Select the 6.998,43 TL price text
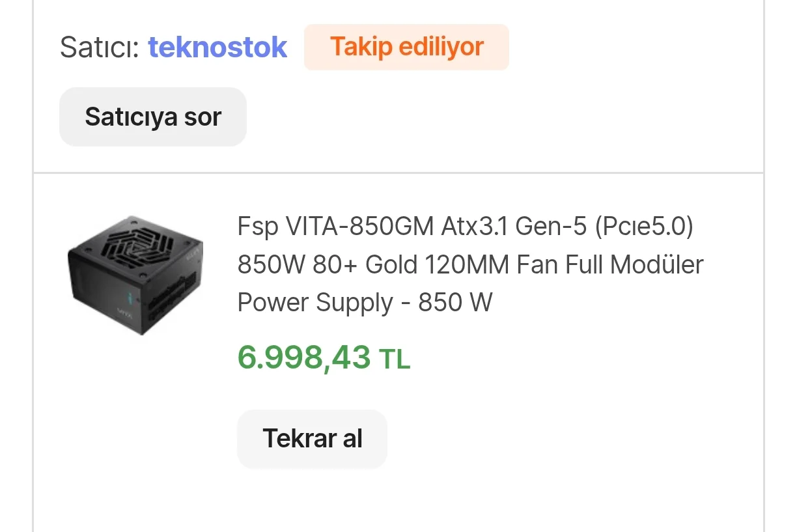 [324, 357]
